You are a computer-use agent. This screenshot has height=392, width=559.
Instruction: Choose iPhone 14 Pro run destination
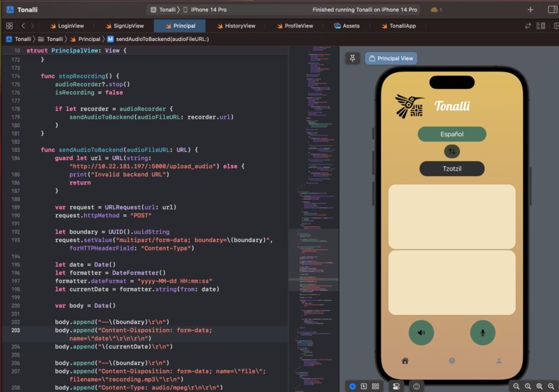[205, 10]
